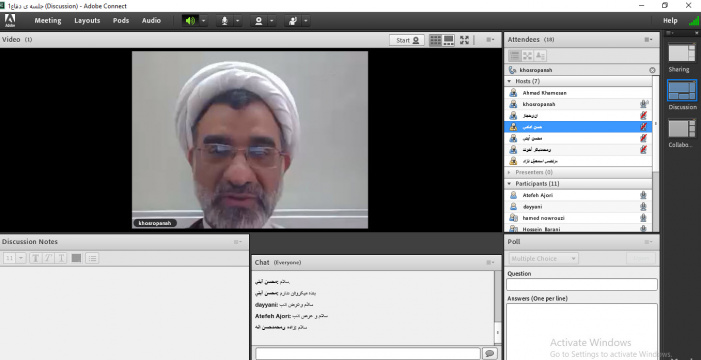This screenshot has height=360, width=701.
Task: Open the Attendees pod options menu
Action: [x=648, y=40]
